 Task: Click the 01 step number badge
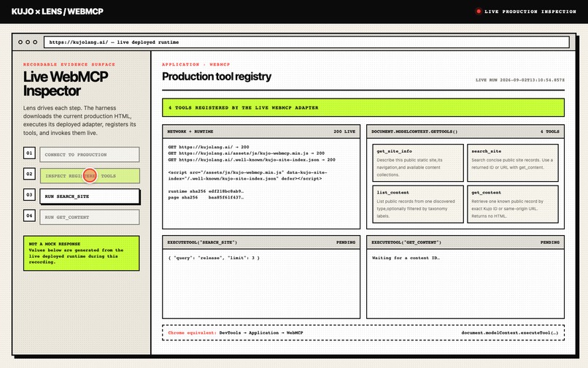29,153
